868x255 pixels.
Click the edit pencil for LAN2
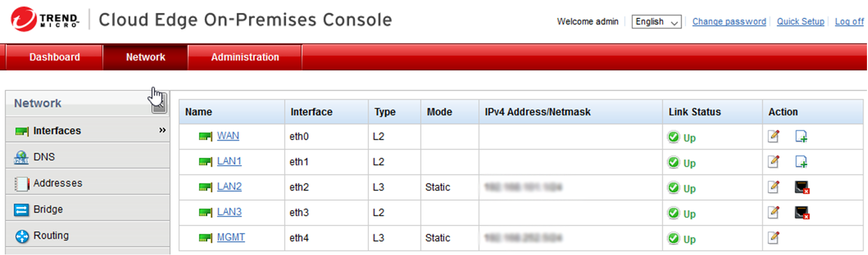click(x=773, y=187)
